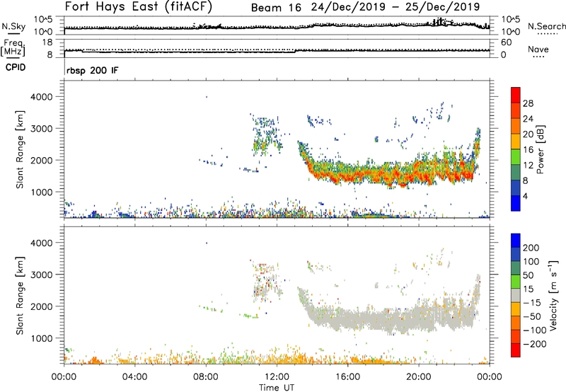Select the 'Beam 16' label
Viewport: 566px width, 392px height.
276,8
